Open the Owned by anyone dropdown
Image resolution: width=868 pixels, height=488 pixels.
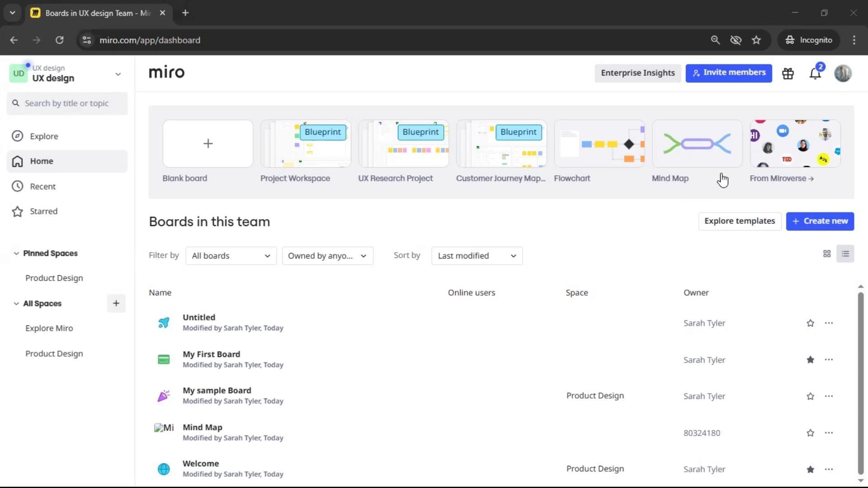pos(327,256)
